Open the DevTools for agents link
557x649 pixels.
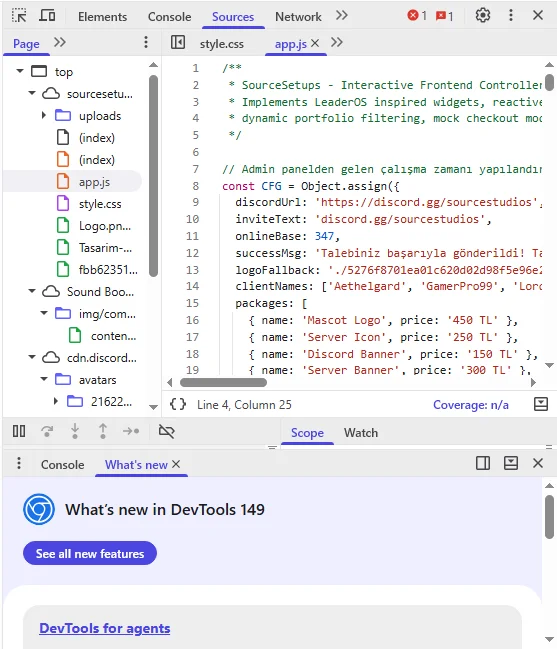[x=105, y=628]
